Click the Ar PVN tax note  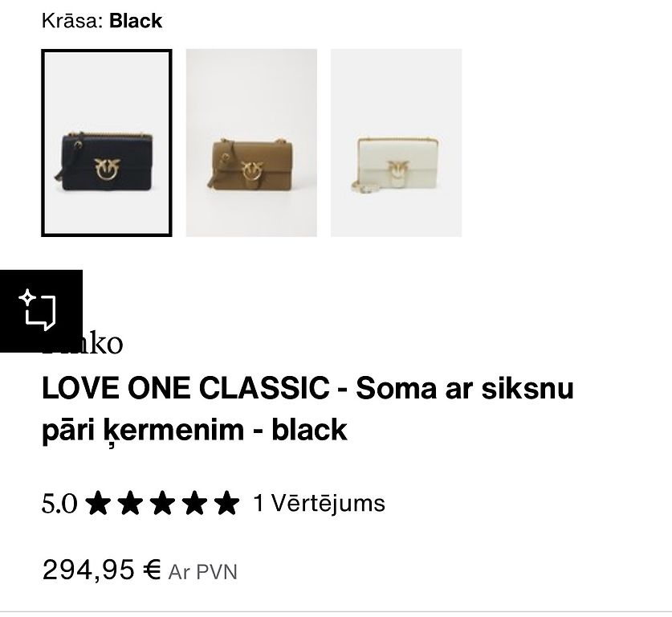(202, 572)
